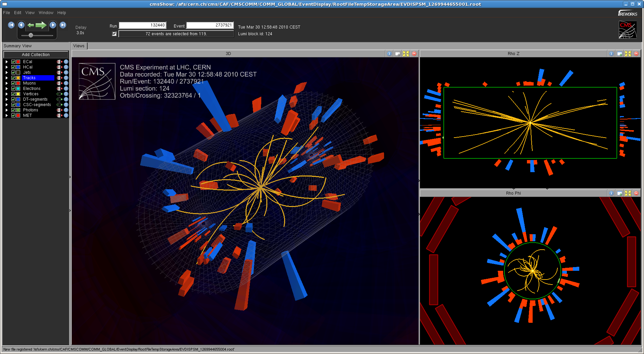Open the info icon for the Electrons collection
This screenshot has width=644, height=354.
(x=66, y=89)
